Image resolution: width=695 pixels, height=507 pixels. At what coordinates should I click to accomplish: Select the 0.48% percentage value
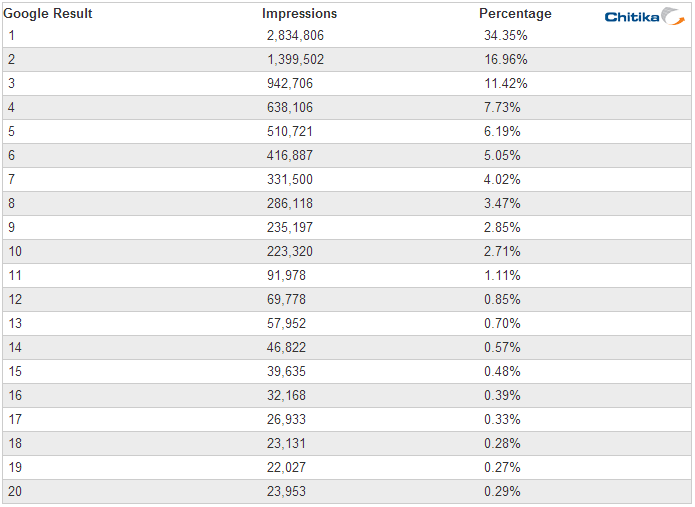[x=503, y=372]
